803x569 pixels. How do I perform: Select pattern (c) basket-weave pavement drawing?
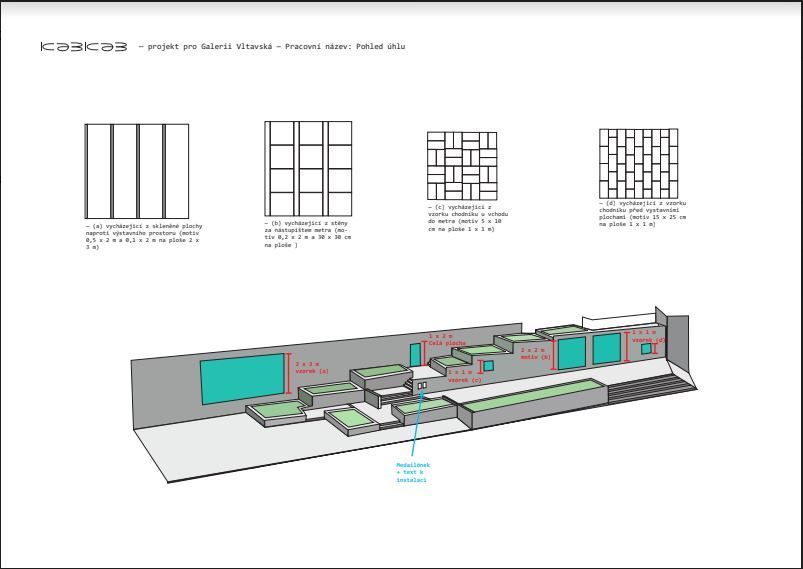click(461, 166)
